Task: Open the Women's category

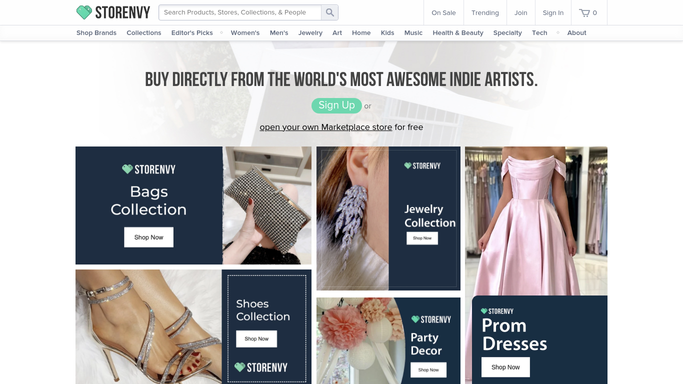Action: 245,33
